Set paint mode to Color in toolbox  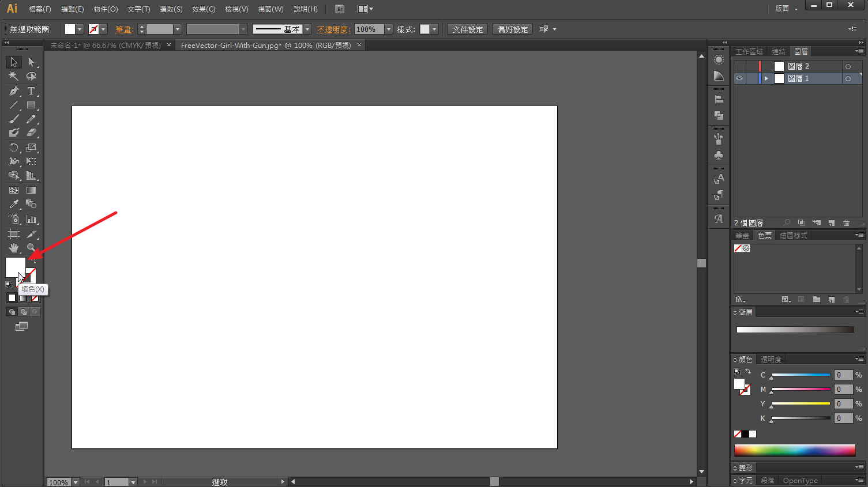12,298
